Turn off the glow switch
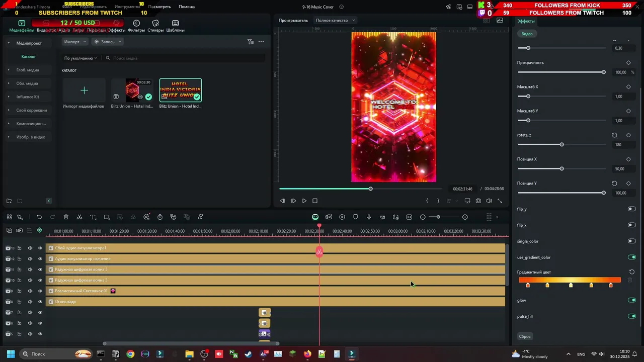The width and height of the screenshot is (644, 362). 632,300
